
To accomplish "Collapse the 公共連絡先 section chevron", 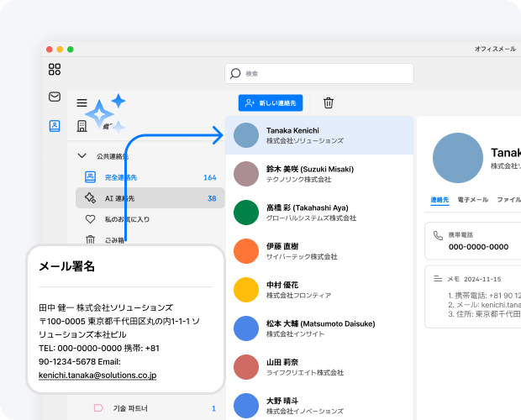I will point(82,156).
